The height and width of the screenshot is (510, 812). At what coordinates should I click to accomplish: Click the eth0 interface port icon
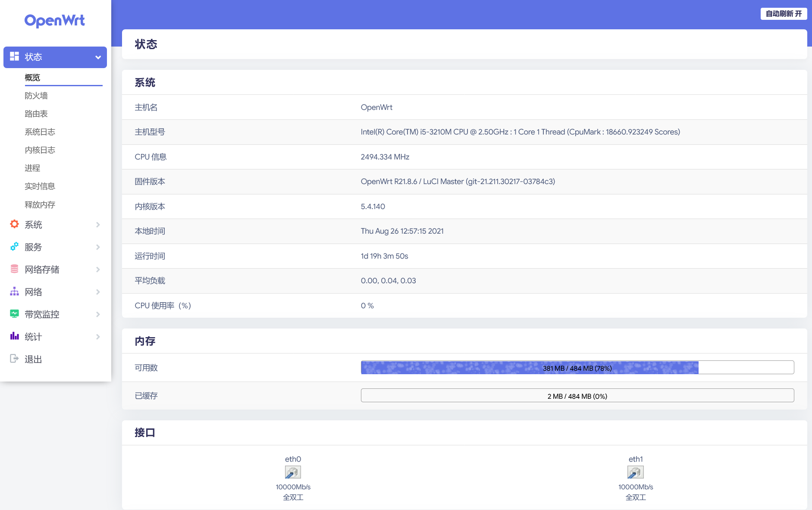[293, 472]
